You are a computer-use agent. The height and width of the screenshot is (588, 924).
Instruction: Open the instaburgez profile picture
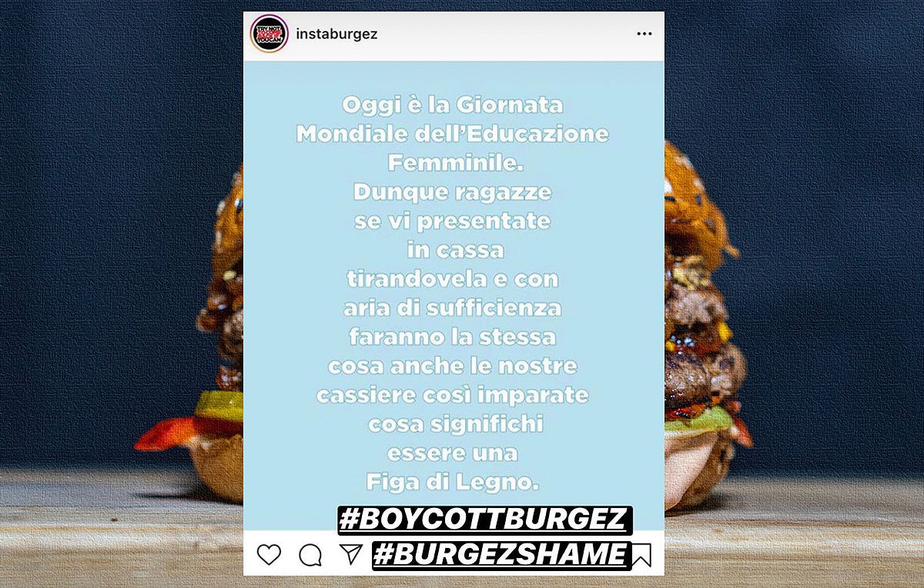(269, 34)
